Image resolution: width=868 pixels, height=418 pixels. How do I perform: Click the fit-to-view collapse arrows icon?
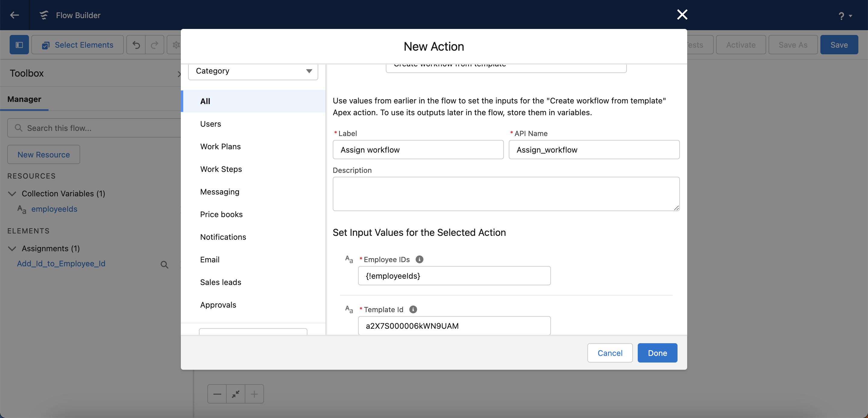(236, 394)
